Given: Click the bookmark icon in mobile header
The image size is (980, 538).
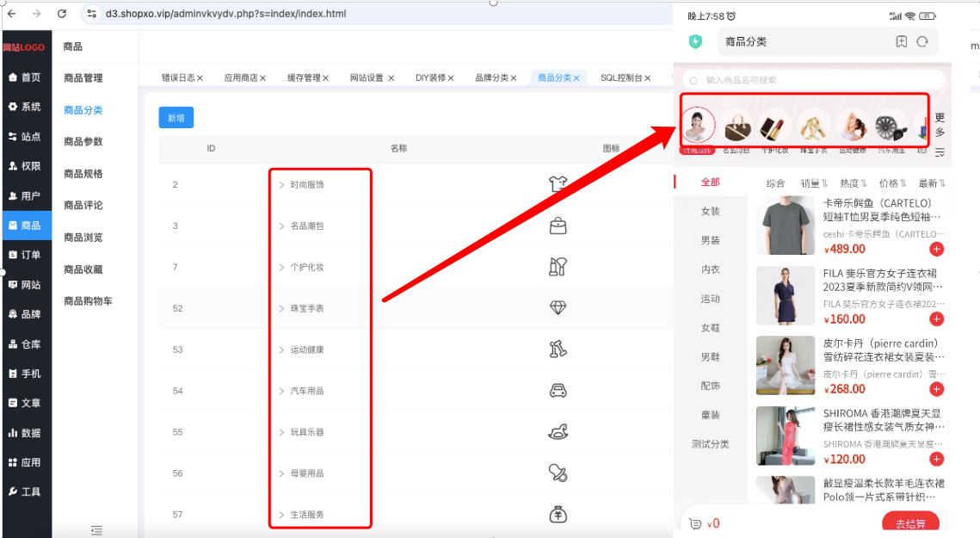Looking at the screenshot, I should click(901, 42).
